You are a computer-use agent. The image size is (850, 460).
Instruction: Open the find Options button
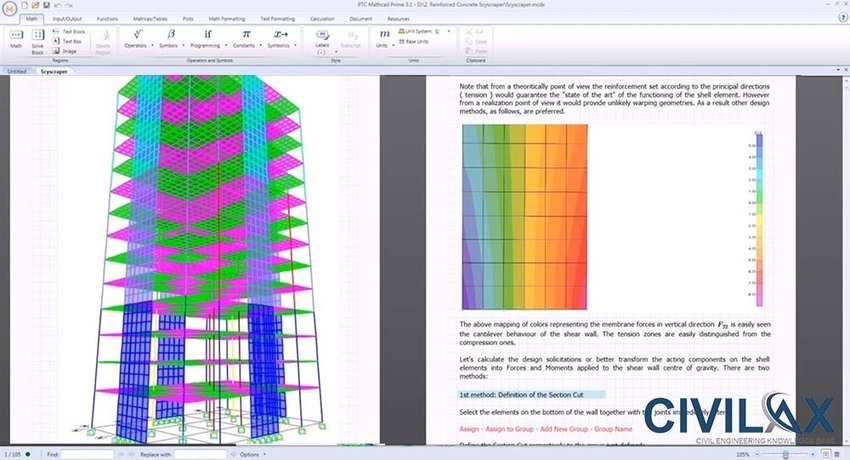click(248, 454)
